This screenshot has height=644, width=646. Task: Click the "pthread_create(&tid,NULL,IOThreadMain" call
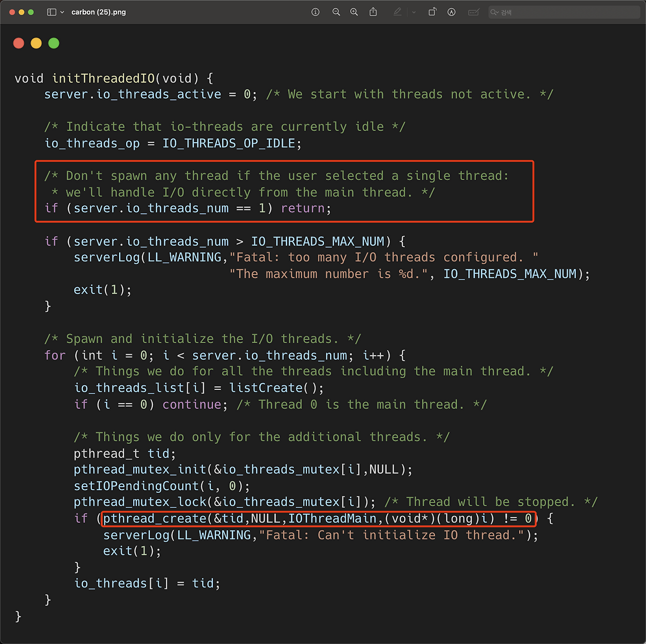318,519
